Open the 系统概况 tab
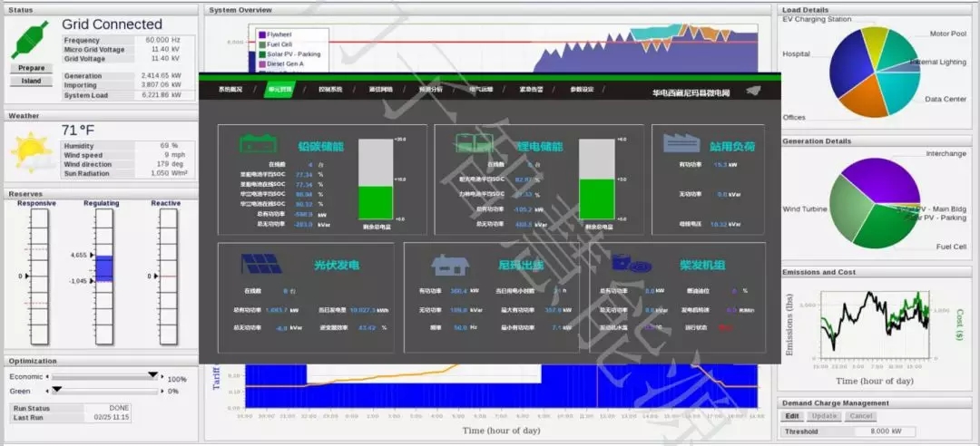Image resolution: width=980 pixels, height=446 pixels. click(x=230, y=90)
